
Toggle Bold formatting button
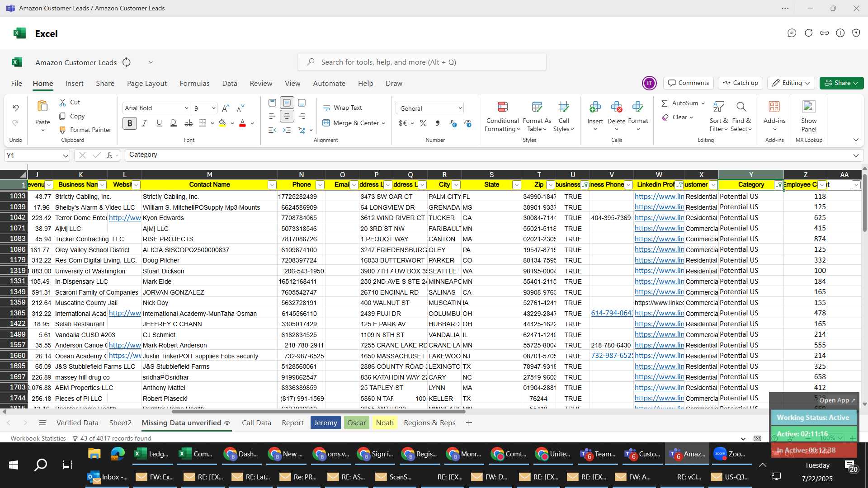point(130,123)
